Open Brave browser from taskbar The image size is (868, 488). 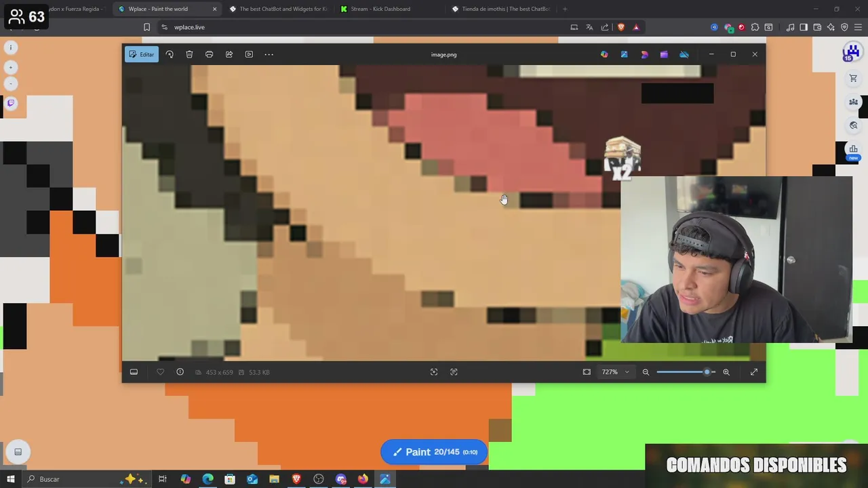(x=296, y=479)
